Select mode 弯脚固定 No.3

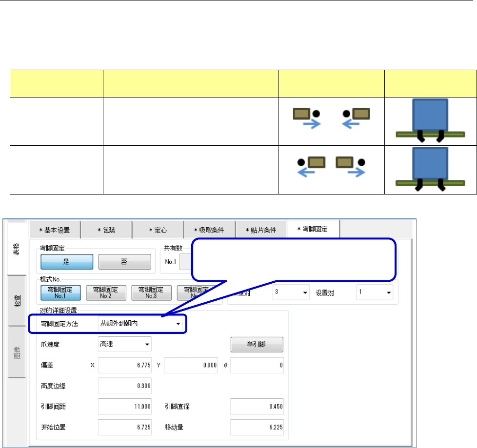pyautogui.click(x=151, y=292)
